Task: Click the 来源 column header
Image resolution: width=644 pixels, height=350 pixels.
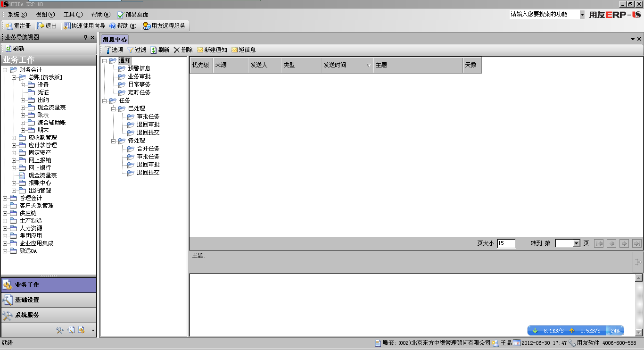Action: [x=231, y=65]
